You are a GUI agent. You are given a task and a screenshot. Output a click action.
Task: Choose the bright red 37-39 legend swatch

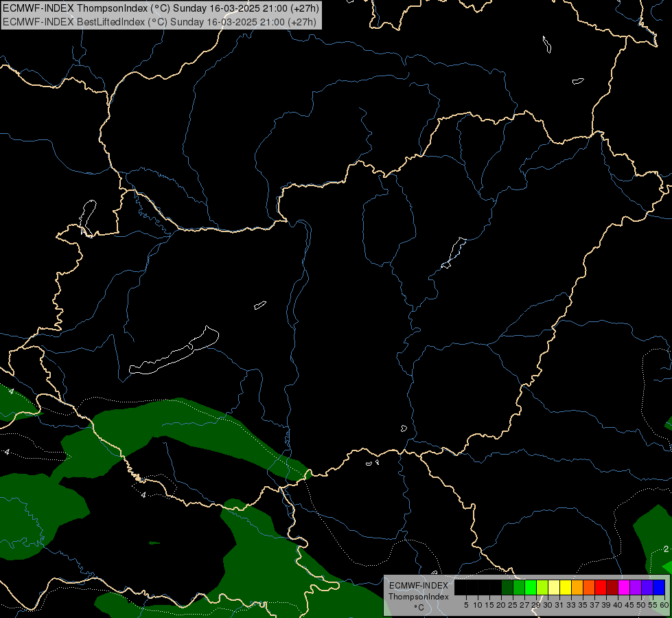click(601, 588)
